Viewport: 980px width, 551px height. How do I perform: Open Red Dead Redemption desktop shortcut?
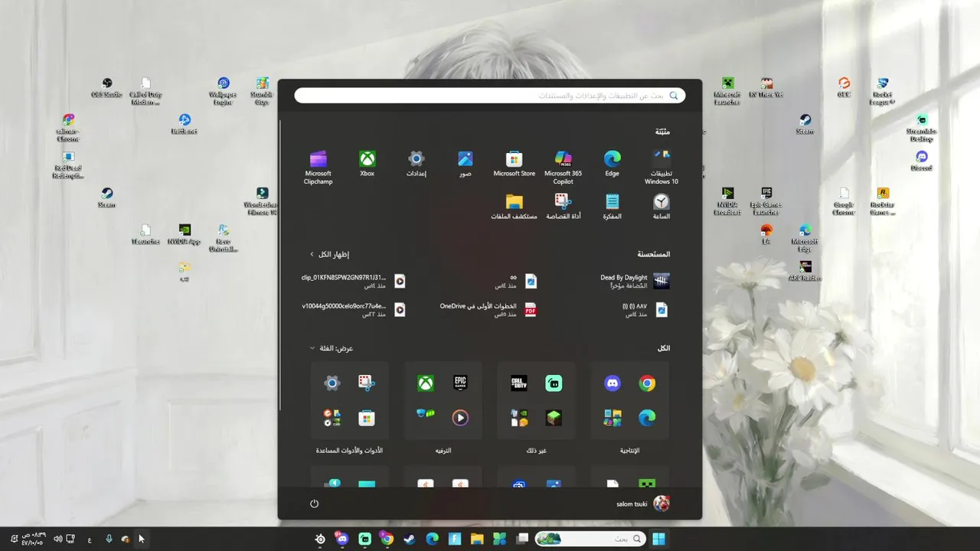click(67, 165)
